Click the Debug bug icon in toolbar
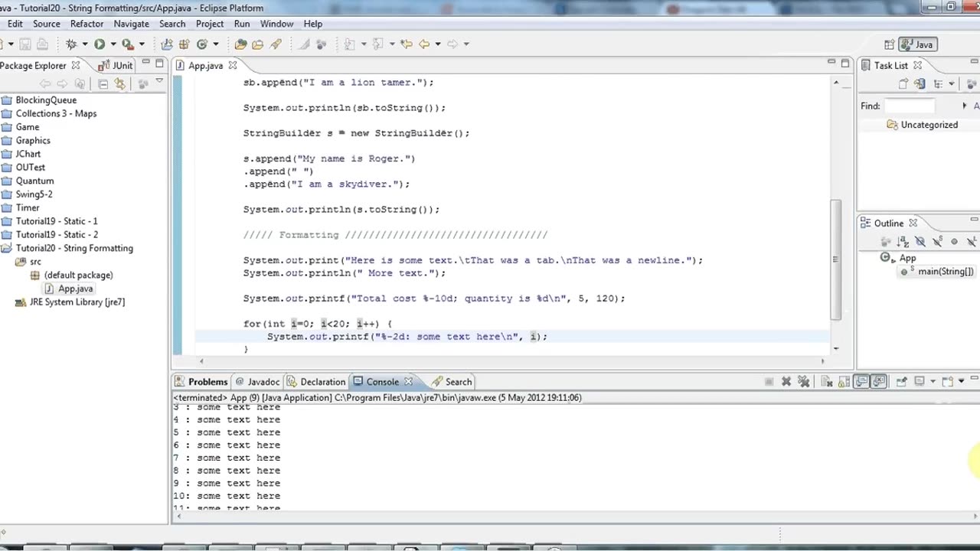980x551 pixels. coord(71,44)
